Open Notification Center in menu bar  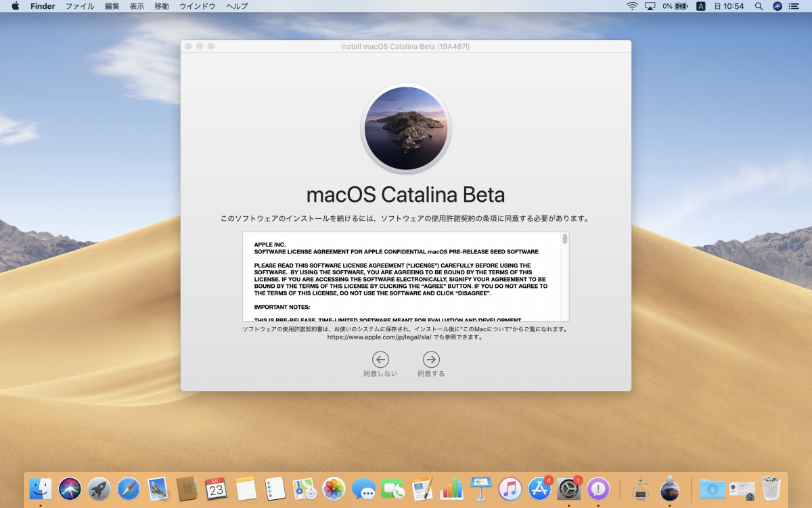[794, 6]
